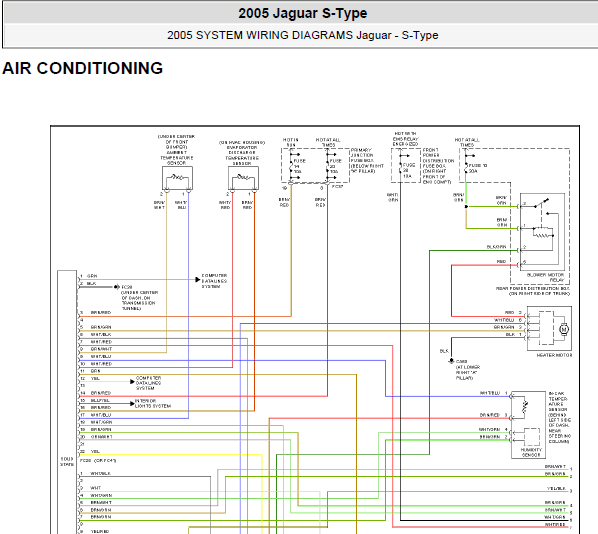Click the yellow wire arrow to Computer Data Lines
This screenshot has width=598, height=534.
[132, 381]
